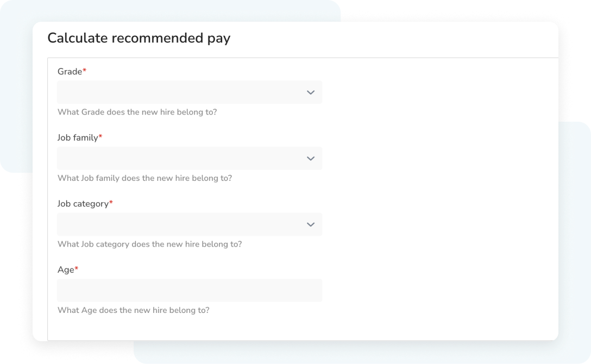Click the red required asterisk beside Job family
This screenshot has height=364, width=591.
pos(100,136)
